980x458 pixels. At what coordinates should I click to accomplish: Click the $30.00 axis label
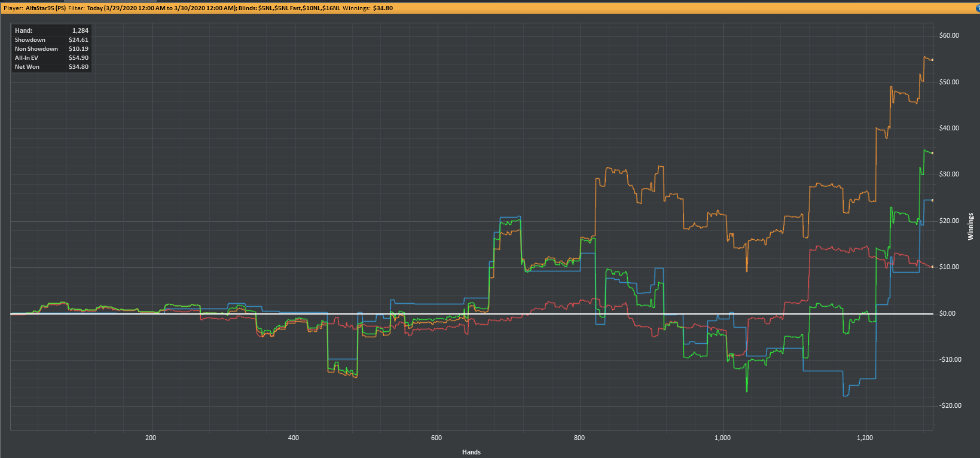(949, 175)
